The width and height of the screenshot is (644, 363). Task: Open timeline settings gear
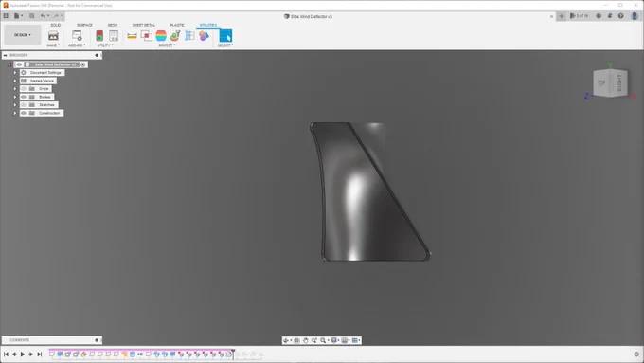[636, 354]
